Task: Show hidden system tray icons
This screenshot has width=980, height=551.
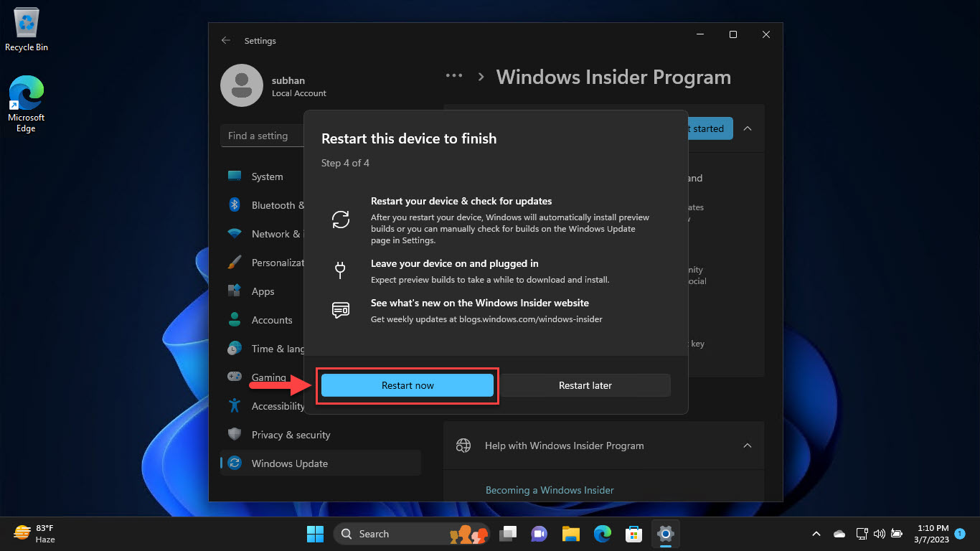Action: click(816, 534)
